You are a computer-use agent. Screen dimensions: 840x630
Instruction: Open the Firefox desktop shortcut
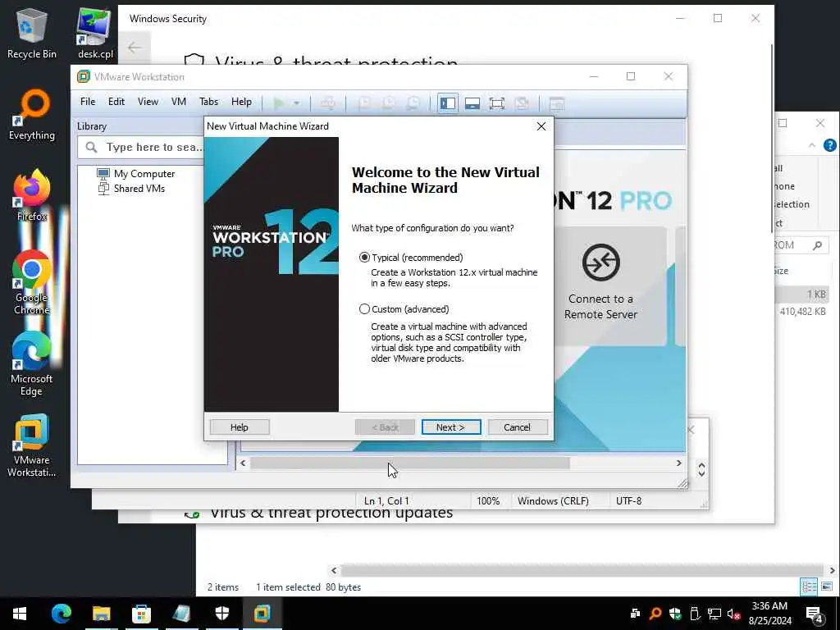pyautogui.click(x=32, y=195)
